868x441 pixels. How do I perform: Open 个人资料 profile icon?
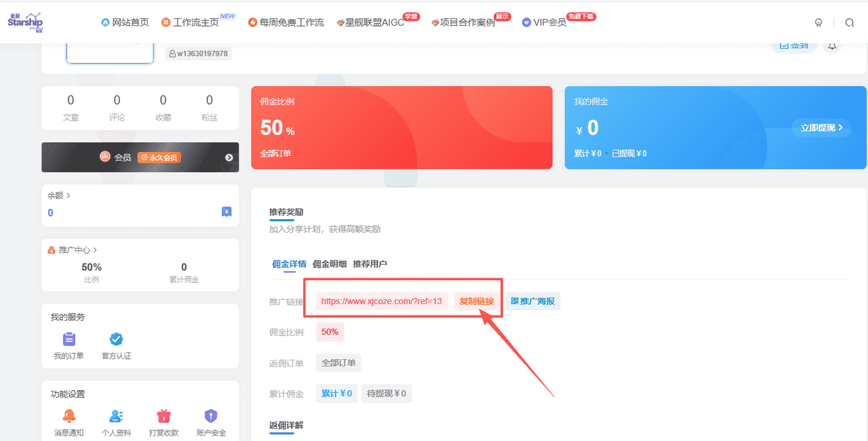click(116, 417)
